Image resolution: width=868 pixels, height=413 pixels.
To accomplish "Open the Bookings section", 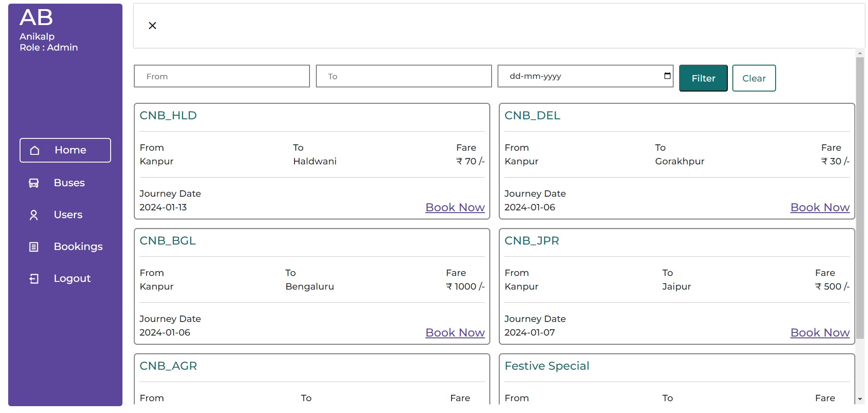I will 78,247.
